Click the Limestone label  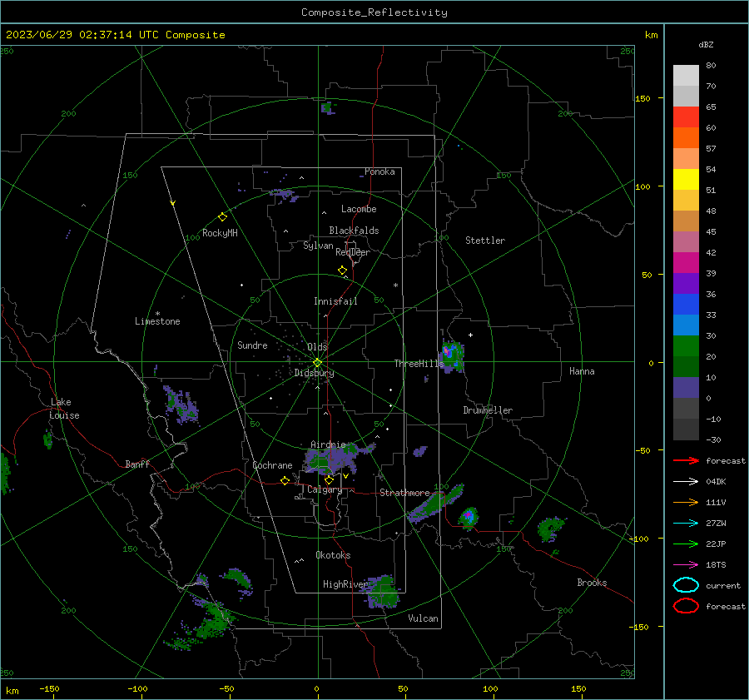click(157, 321)
